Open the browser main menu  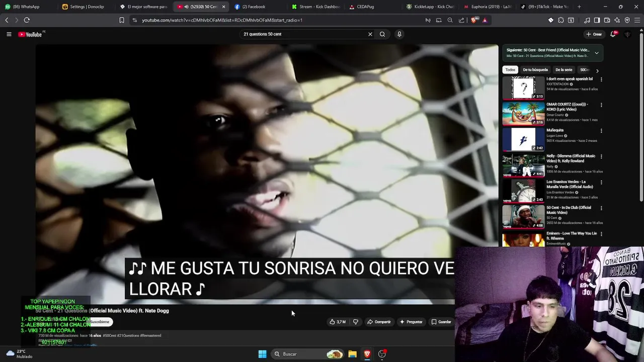pos(637,20)
